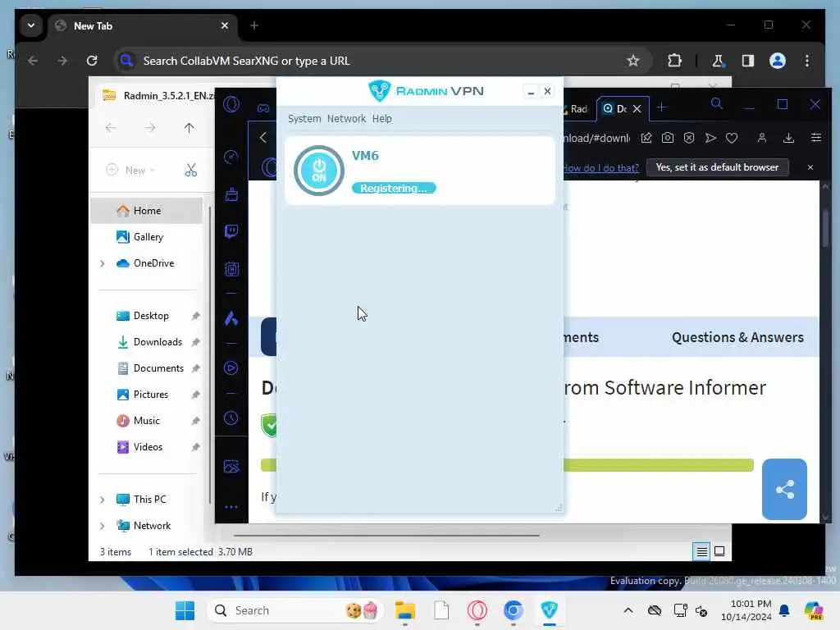840x630 pixels.
Task: Click 'Yes, set it as default browser'
Action: tap(717, 167)
